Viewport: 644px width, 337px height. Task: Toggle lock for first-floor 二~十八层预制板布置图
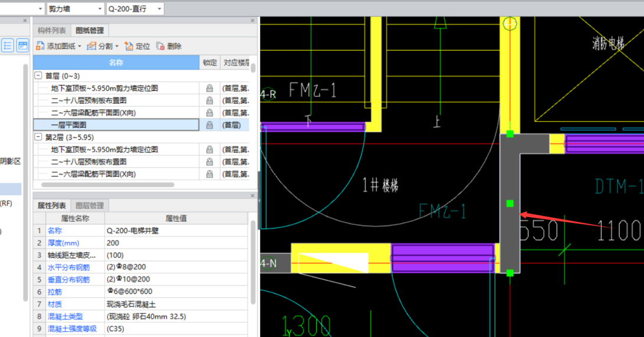(209, 101)
